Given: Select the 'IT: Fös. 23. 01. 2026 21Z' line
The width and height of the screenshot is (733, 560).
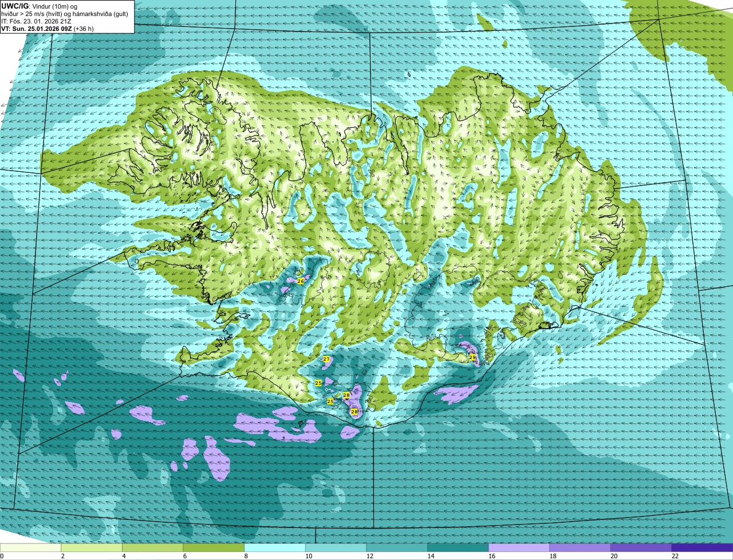Looking at the screenshot, I should click(x=37, y=21).
